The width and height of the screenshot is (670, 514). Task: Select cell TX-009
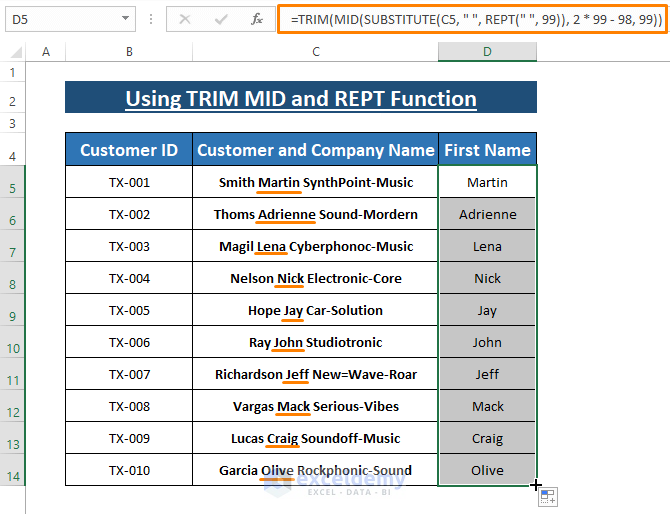click(129, 438)
